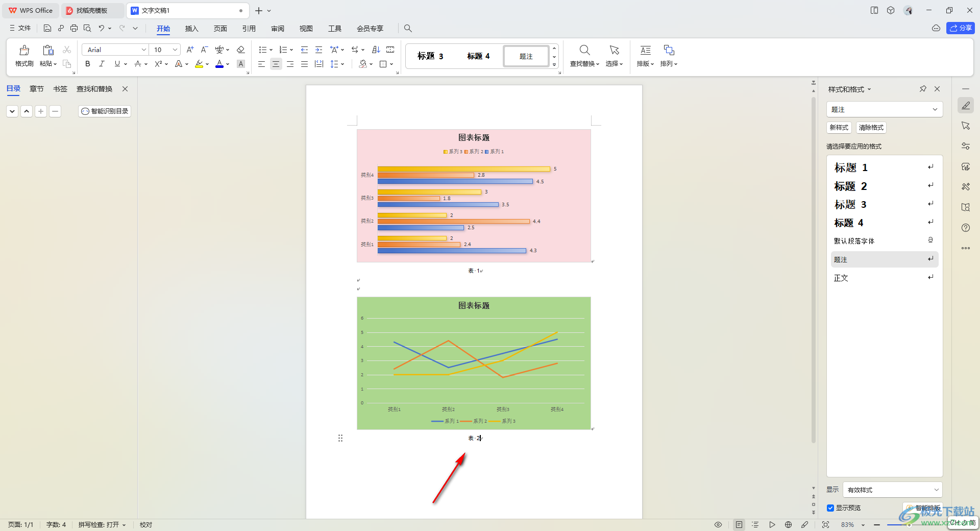Uncheck the 显示预览 checkbox
Viewport: 980px width, 531px height.
[x=830, y=508]
